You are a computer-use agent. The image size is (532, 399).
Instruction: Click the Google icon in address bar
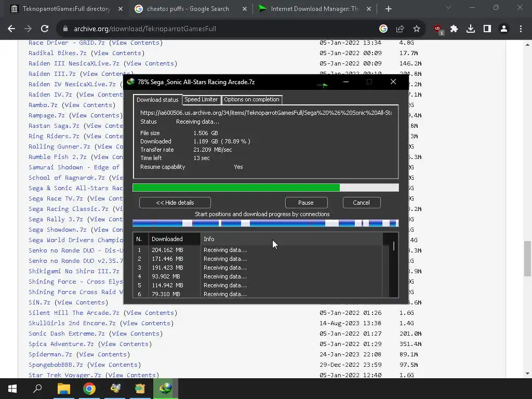coord(383,29)
